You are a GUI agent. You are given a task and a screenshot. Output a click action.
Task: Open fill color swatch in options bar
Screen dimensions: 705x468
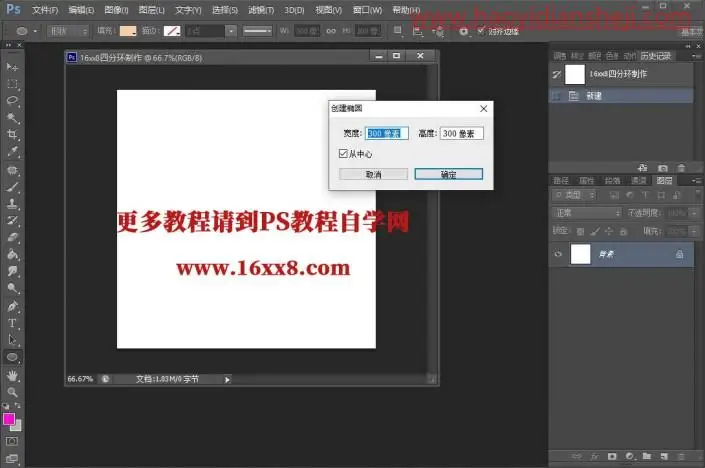click(x=128, y=31)
